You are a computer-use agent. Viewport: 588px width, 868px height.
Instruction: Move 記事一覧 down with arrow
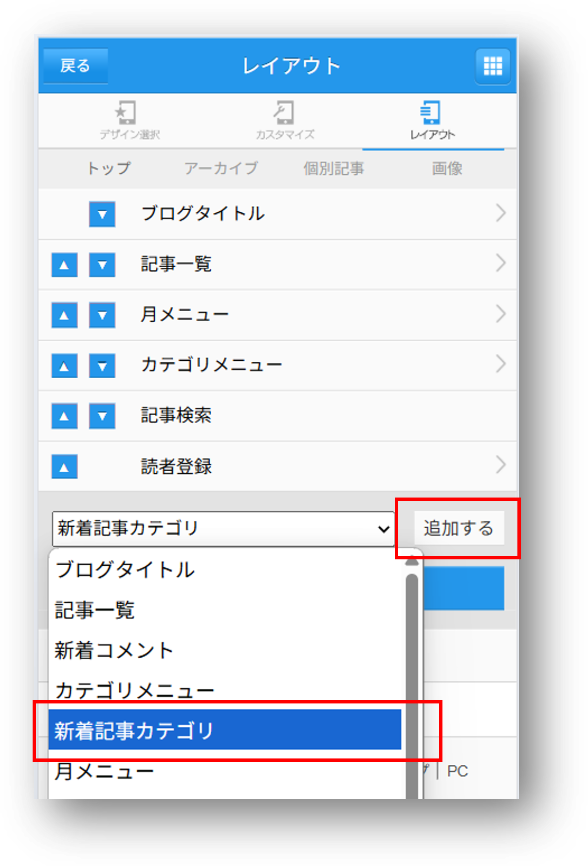click(x=102, y=265)
